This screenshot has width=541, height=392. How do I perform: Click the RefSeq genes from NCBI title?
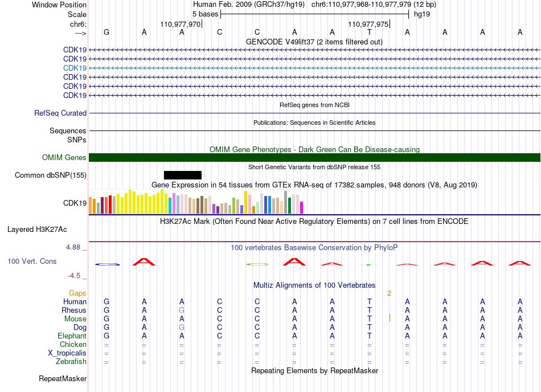coord(314,105)
